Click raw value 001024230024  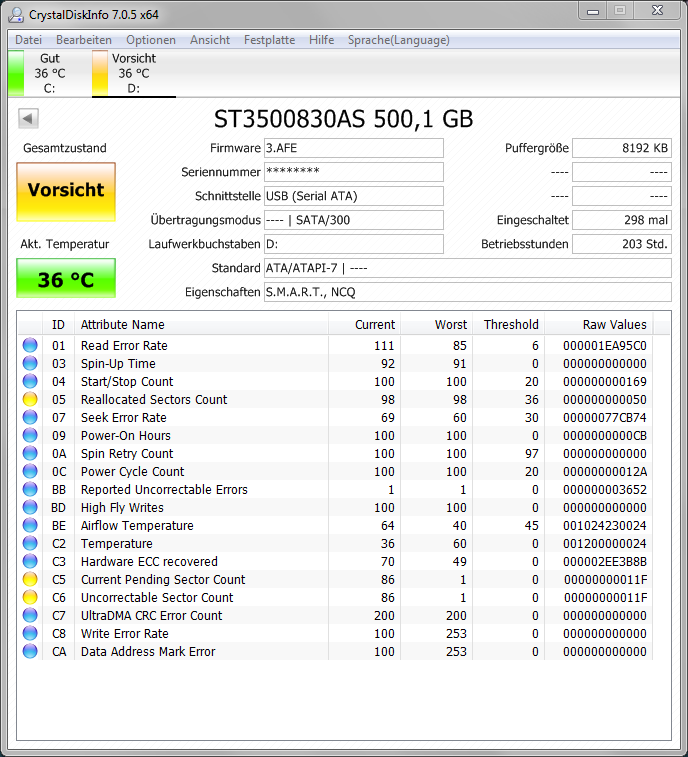pyautogui.click(x=604, y=526)
